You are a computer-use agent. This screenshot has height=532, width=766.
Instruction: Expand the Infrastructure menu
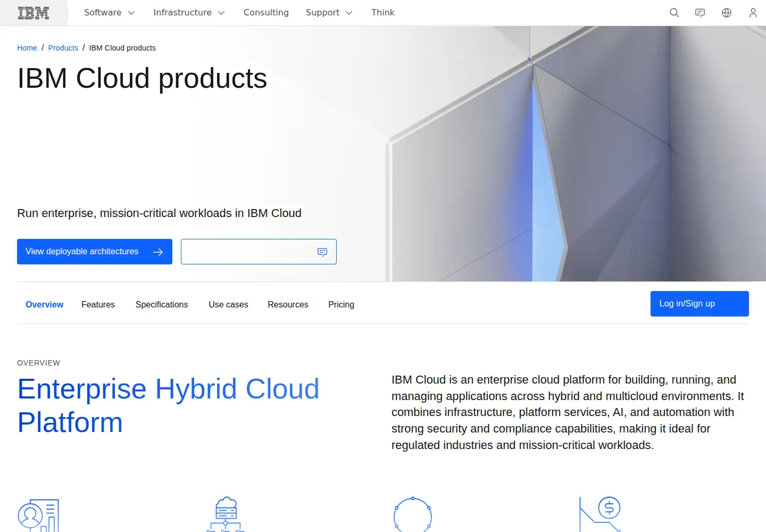189,13
